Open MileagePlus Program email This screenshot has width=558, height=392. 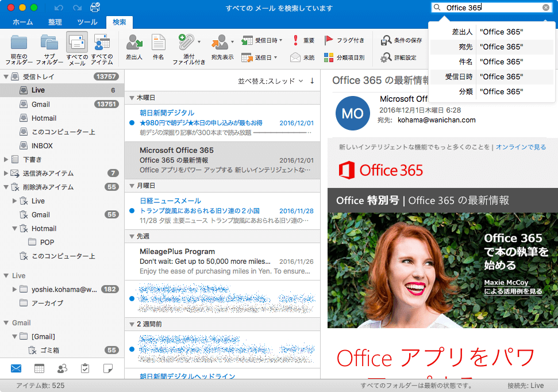click(x=222, y=262)
